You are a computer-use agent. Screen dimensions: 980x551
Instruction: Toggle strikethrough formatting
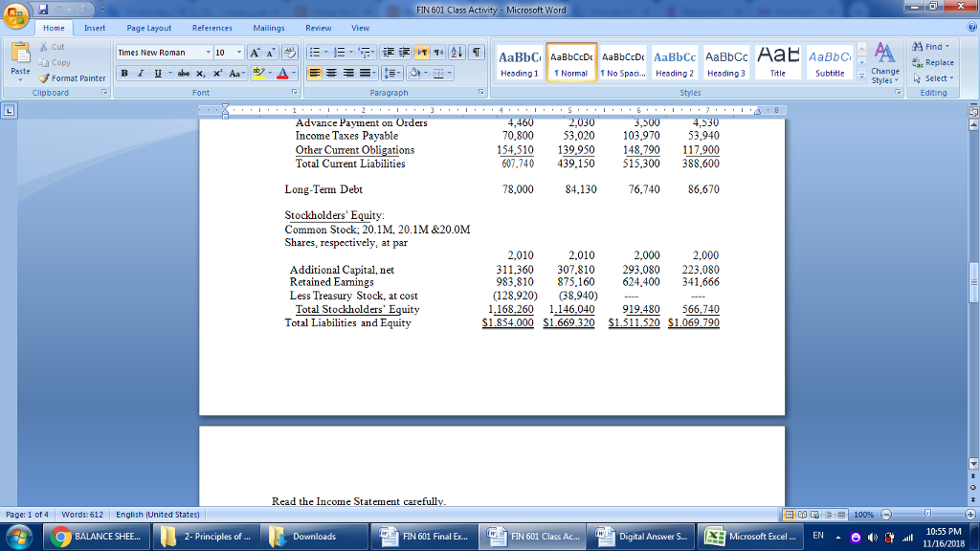point(184,73)
